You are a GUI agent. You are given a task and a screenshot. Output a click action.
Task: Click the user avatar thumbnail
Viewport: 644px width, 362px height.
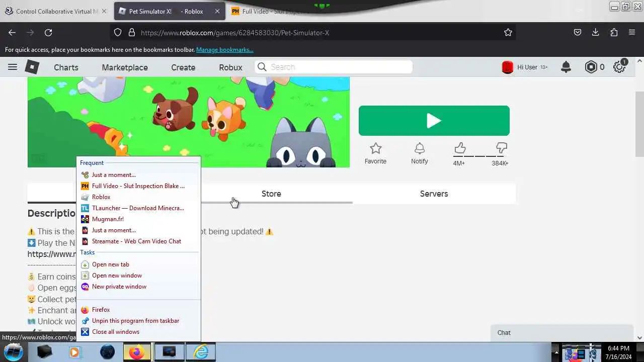click(x=508, y=67)
